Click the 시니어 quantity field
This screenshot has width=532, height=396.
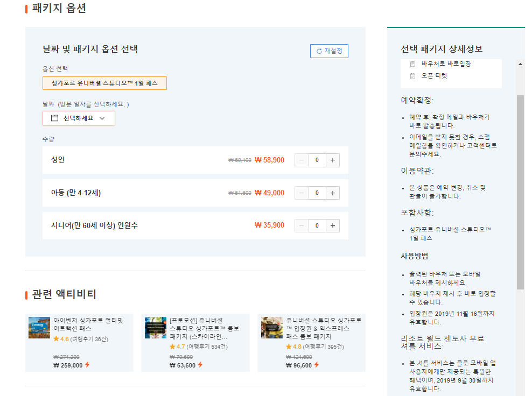point(317,225)
